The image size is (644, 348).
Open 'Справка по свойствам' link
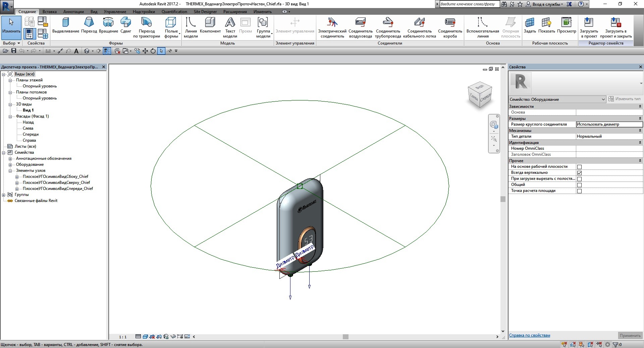(530, 336)
